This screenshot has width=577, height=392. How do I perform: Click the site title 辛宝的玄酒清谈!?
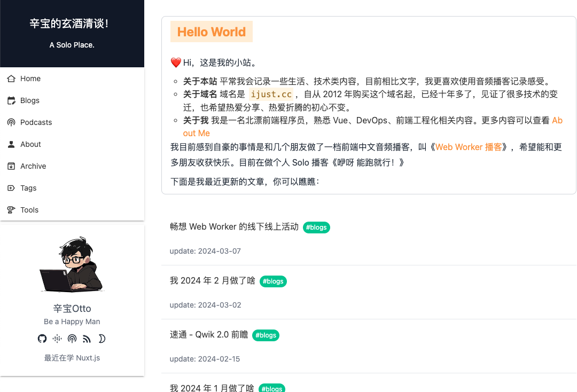[x=69, y=23]
